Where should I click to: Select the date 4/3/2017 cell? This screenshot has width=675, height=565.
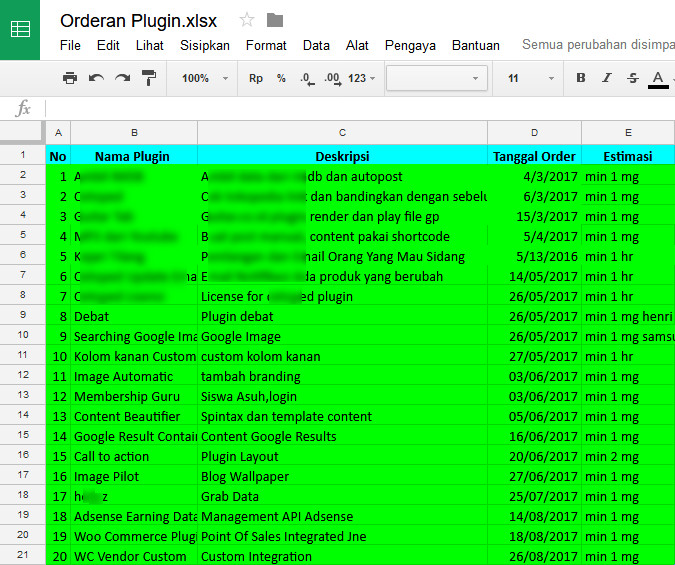pyautogui.click(x=534, y=177)
